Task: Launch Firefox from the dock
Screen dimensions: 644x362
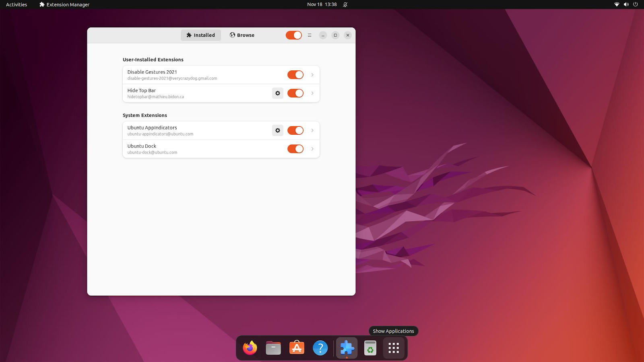Action: click(250, 348)
